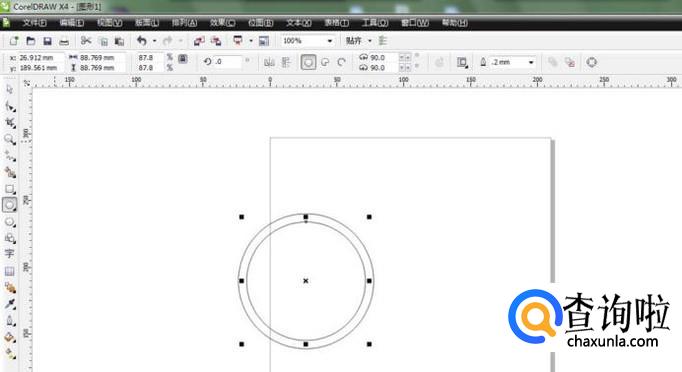
Task: Switch shape to Pie mode
Action: [x=325, y=62]
